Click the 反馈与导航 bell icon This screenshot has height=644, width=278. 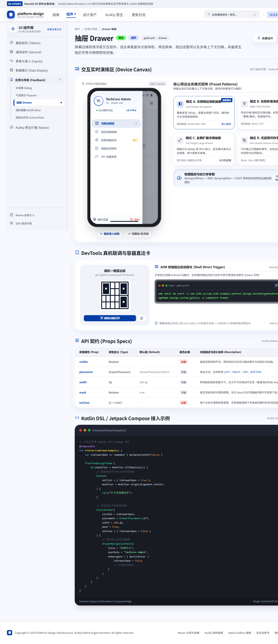(x=12, y=80)
